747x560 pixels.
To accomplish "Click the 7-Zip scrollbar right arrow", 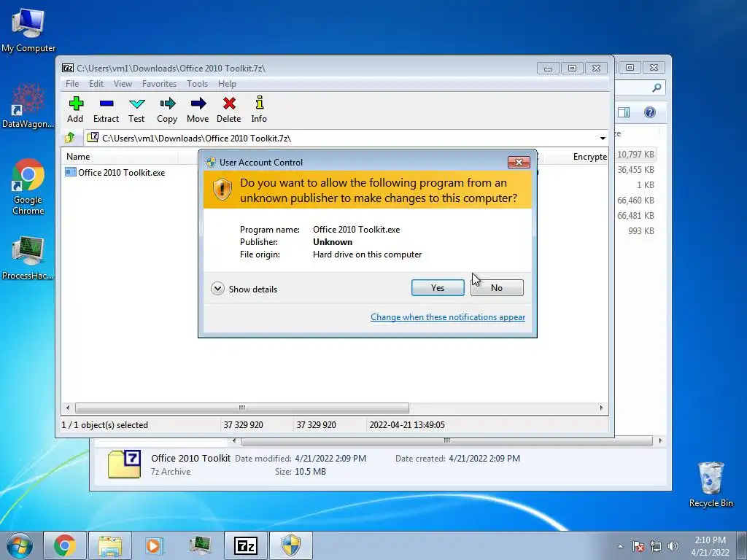I will [x=601, y=408].
